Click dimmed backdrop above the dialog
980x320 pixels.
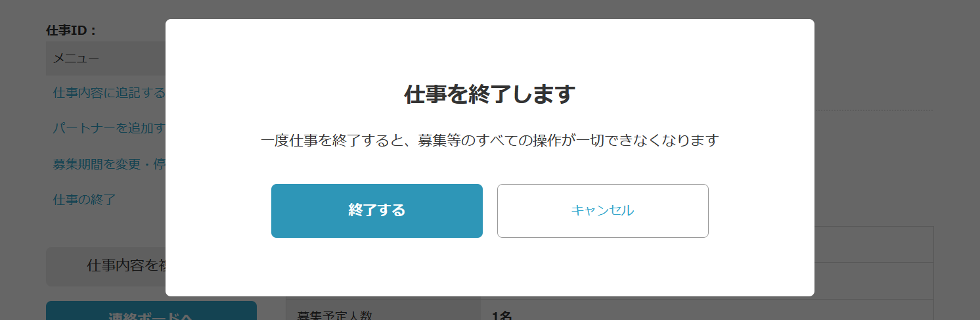[489, 9]
